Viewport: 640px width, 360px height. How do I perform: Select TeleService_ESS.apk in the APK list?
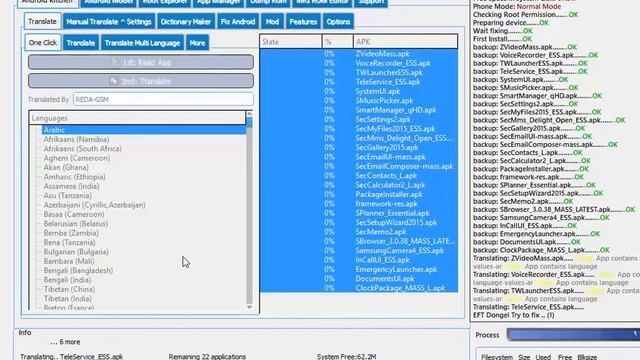[x=388, y=82]
